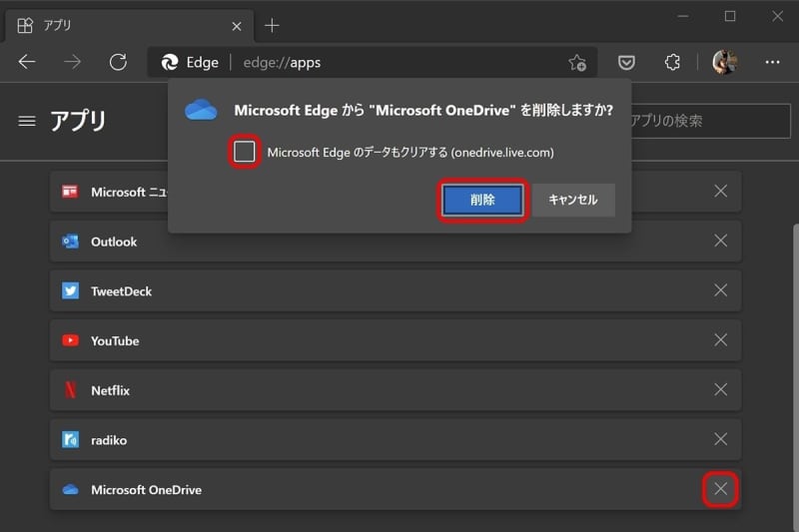Open the extensions puzzle icon
This screenshot has height=532, width=799.
[x=672, y=62]
